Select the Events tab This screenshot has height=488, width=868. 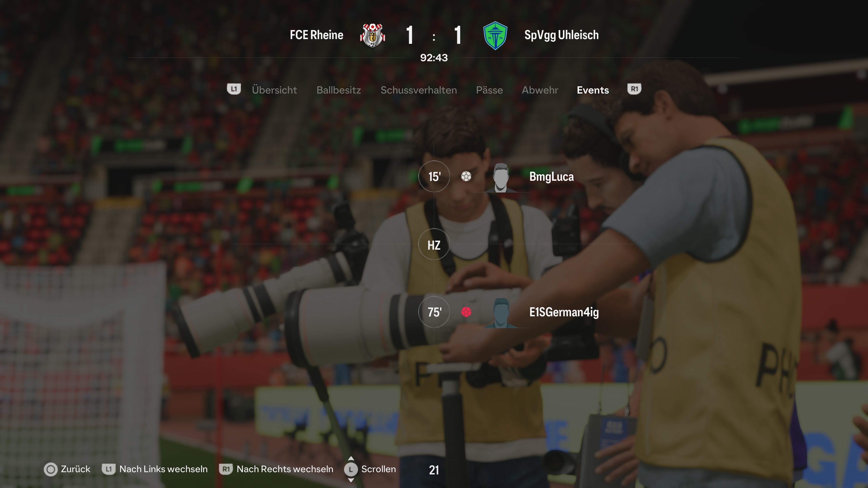[x=593, y=90]
